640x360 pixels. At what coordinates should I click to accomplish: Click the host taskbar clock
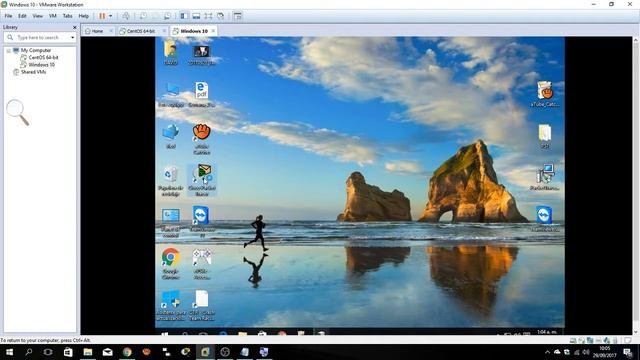pos(604,352)
